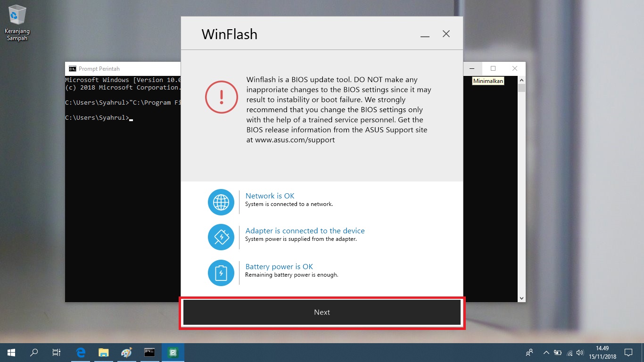
Task: Click the WinFlash chip icon on the taskbar
Action: pyautogui.click(x=173, y=352)
